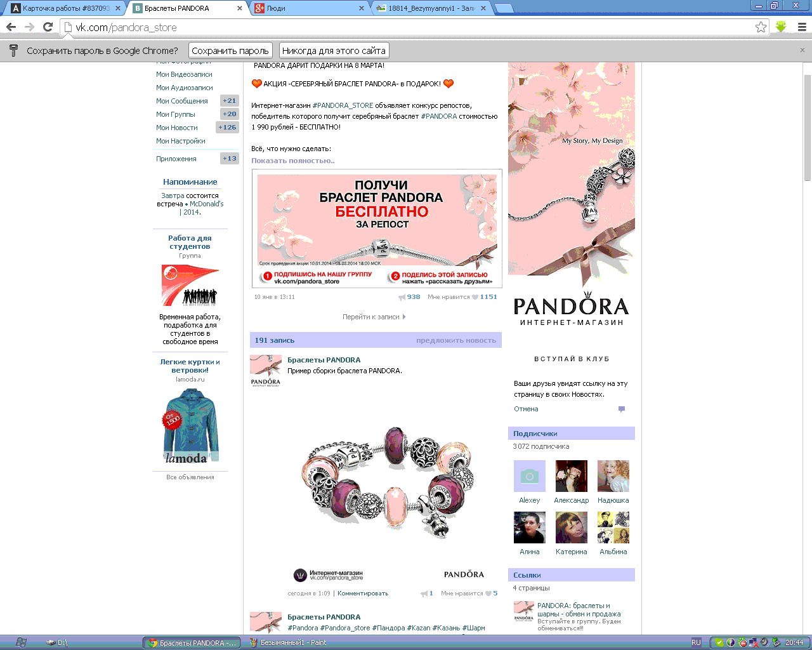This screenshot has height=650, width=812.
Task: Reload the page with the refresh icon
Action: click(x=48, y=27)
